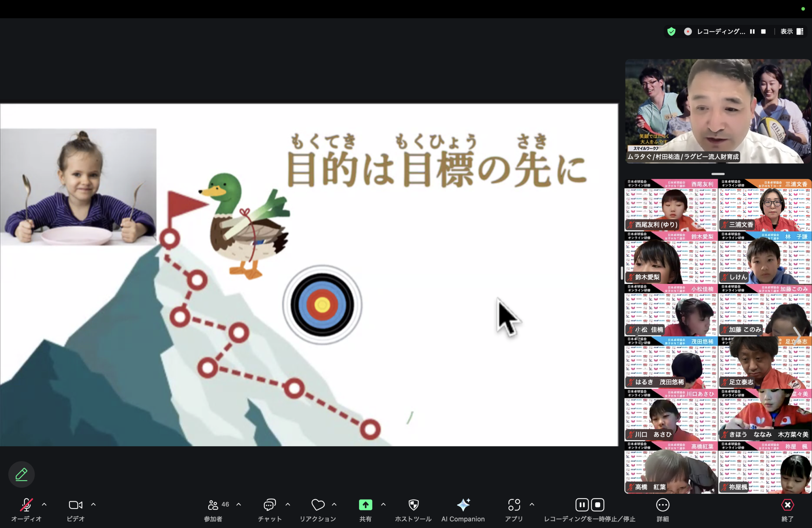Pause recording from bottom toolbar
The image size is (812, 528).
click(582, 505)
